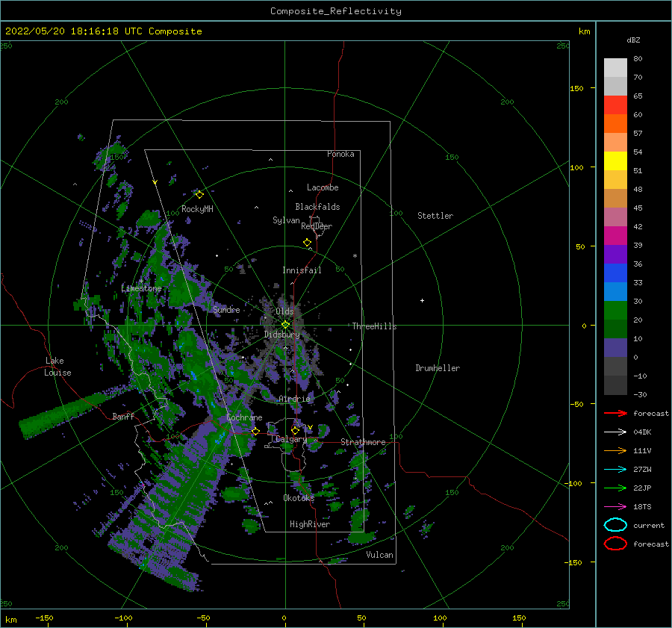Click the 0 tick on bottom axis
This screenshot has height=628, width=672.
coord(284,618)
